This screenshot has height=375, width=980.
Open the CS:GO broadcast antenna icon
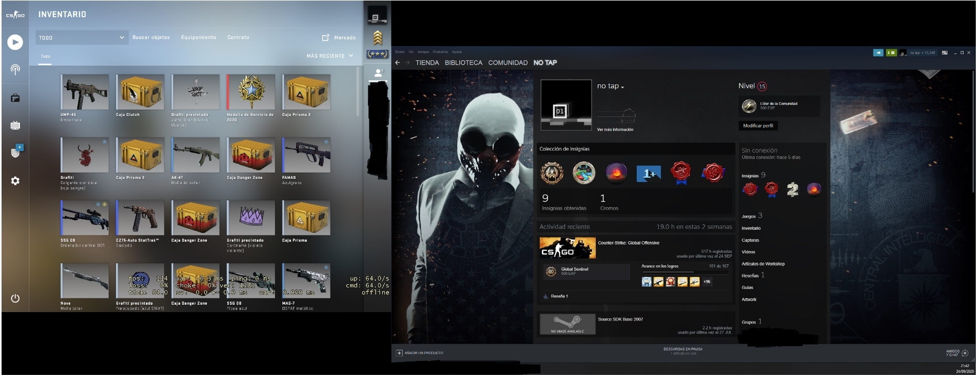pos(15,70)
